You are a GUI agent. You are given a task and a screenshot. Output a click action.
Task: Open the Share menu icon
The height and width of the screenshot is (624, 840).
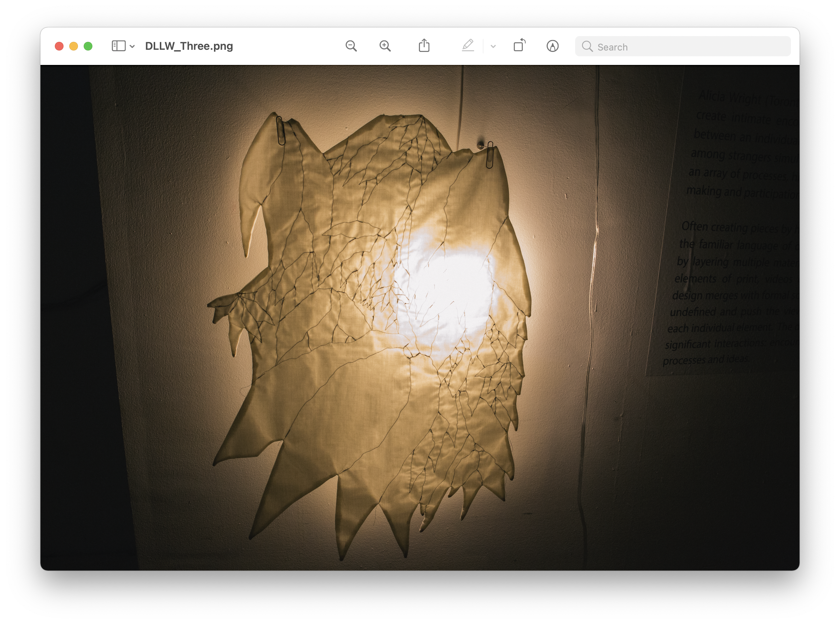click(424, 46)
